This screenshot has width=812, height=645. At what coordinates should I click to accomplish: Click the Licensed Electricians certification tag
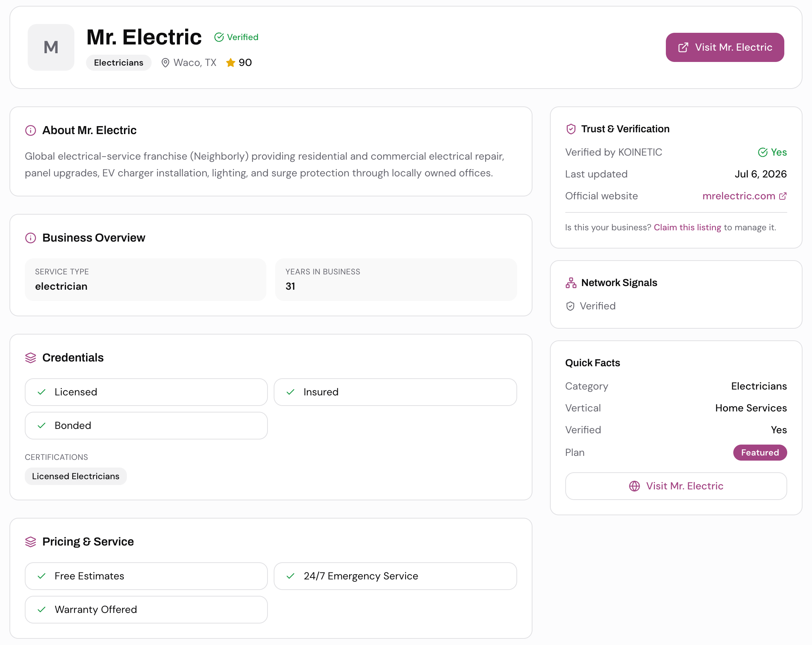point(76,476)
